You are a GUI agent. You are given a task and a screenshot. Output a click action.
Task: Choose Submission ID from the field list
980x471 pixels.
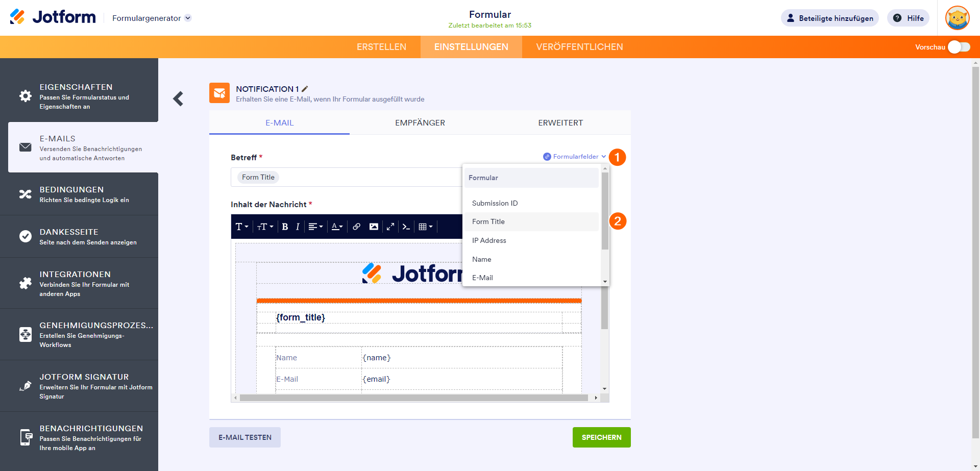pos(531,203)
